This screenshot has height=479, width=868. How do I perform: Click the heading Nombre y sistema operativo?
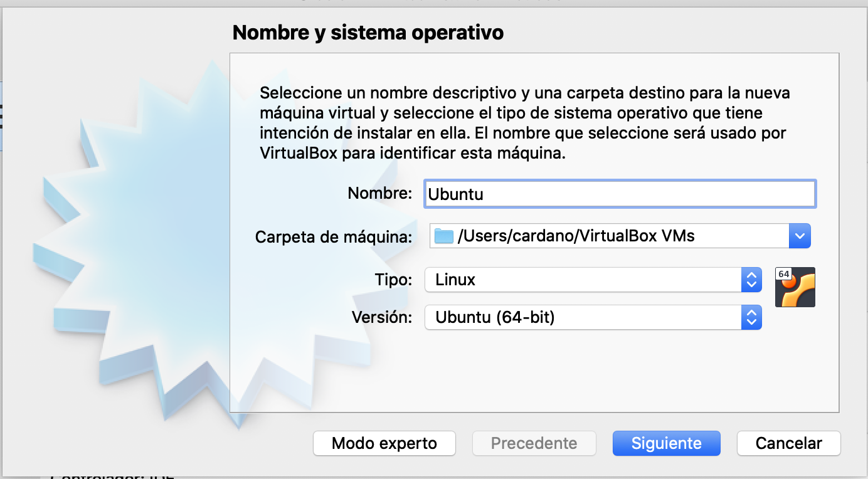pos(368,32)
